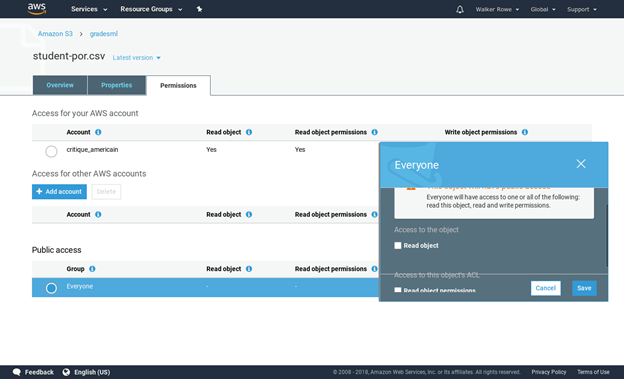Show info for Read object permissions in your AWS account table

[374, 132]
